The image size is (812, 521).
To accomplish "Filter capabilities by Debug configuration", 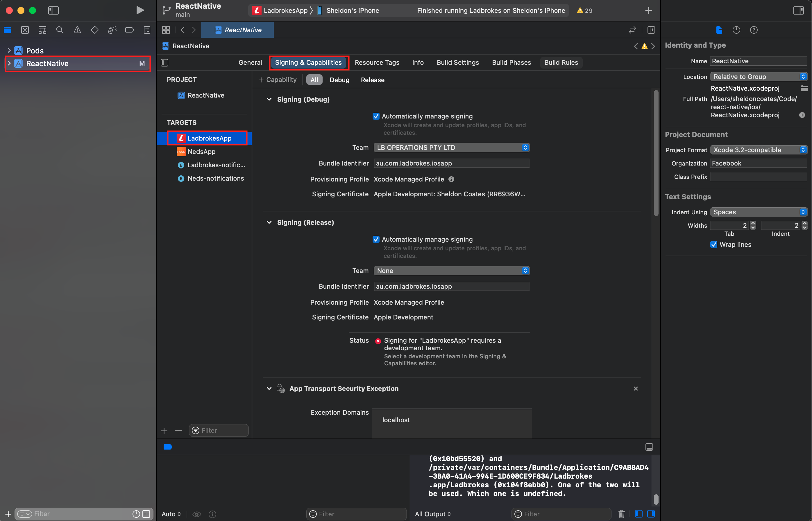I will pyautogui.click(x=339, y=80).
